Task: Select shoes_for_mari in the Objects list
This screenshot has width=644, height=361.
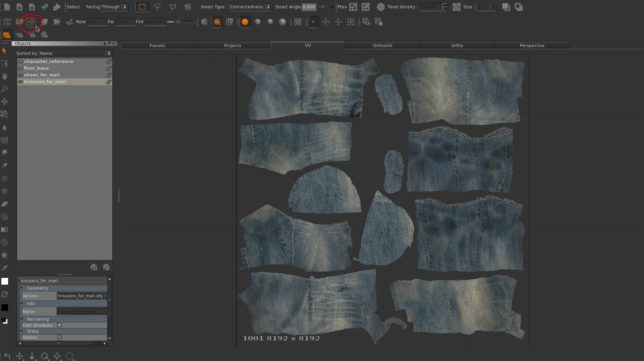Action: coord(42,75)
